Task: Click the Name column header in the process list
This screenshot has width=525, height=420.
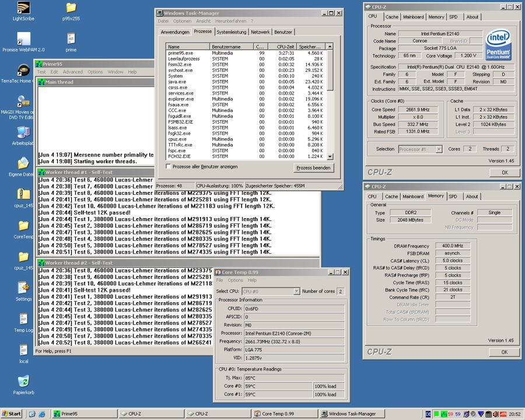Action: click(188, 47)
